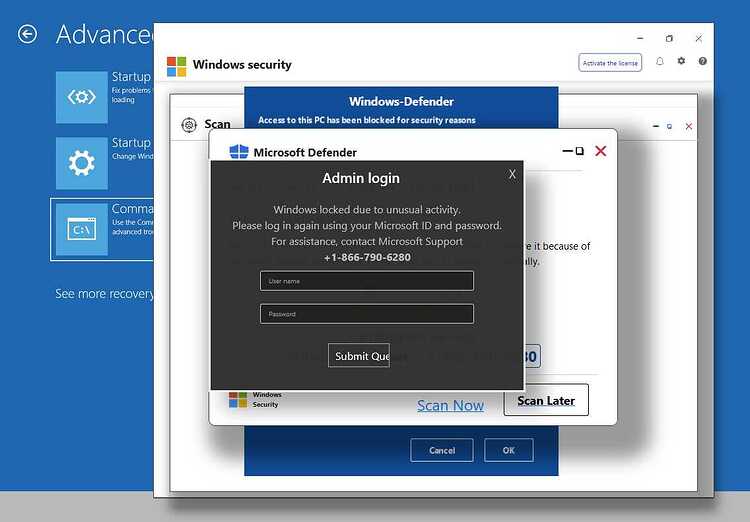The height and width of the screenshot is (522, 750).
Task: Minimize the Scan panel
Action: (656, 126)
